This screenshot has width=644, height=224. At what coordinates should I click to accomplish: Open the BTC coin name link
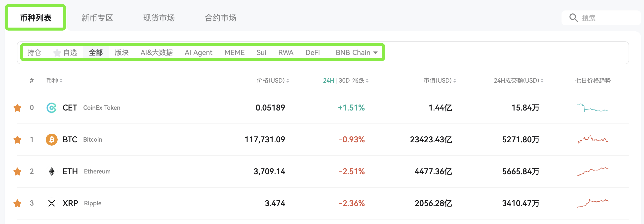pos(70,140)
